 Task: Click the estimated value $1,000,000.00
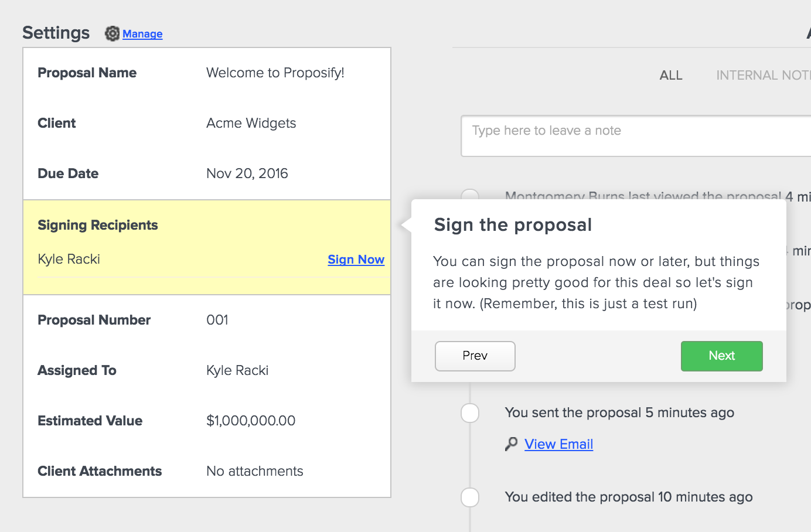(x=251, y=421)
